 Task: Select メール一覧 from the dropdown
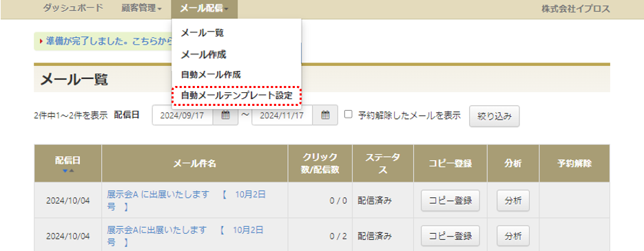tap(202, 34)
